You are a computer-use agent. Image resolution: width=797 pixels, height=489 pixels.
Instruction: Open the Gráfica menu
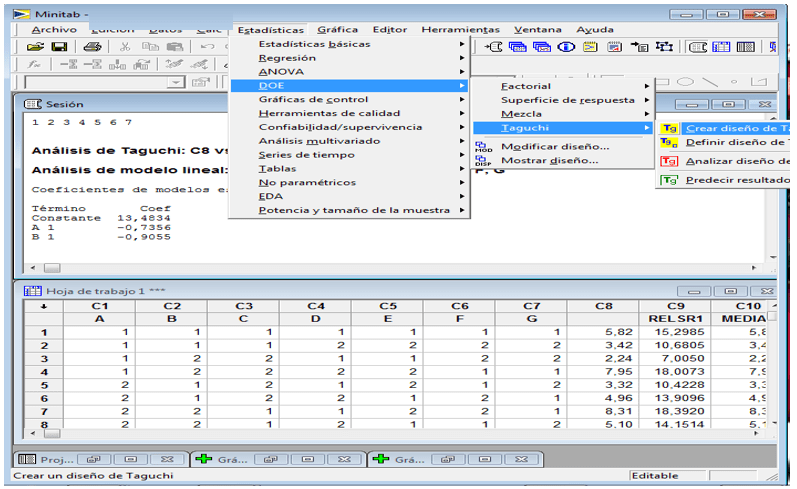tap(338, 29)
